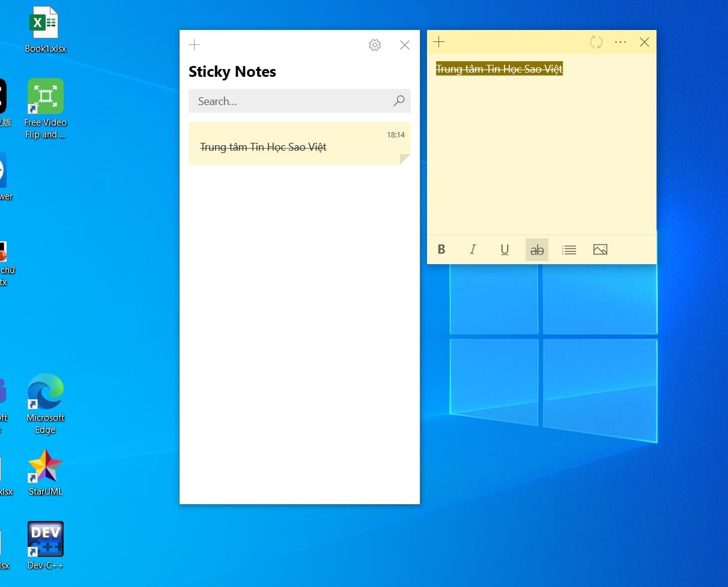The height and width of the screenshot is (587, 728).
Task: Click the Search field in Sticky Notes
Action: [300, 101]
